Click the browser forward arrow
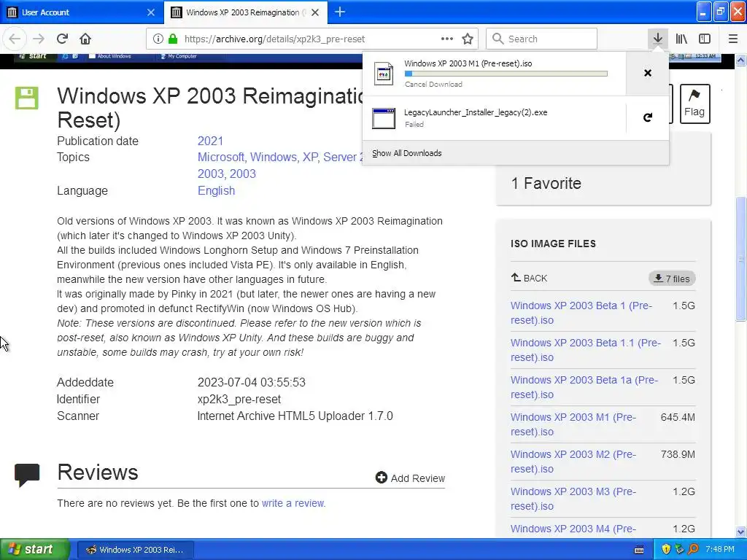The height and width of the screenshot is (560, 747). [39, 39]
